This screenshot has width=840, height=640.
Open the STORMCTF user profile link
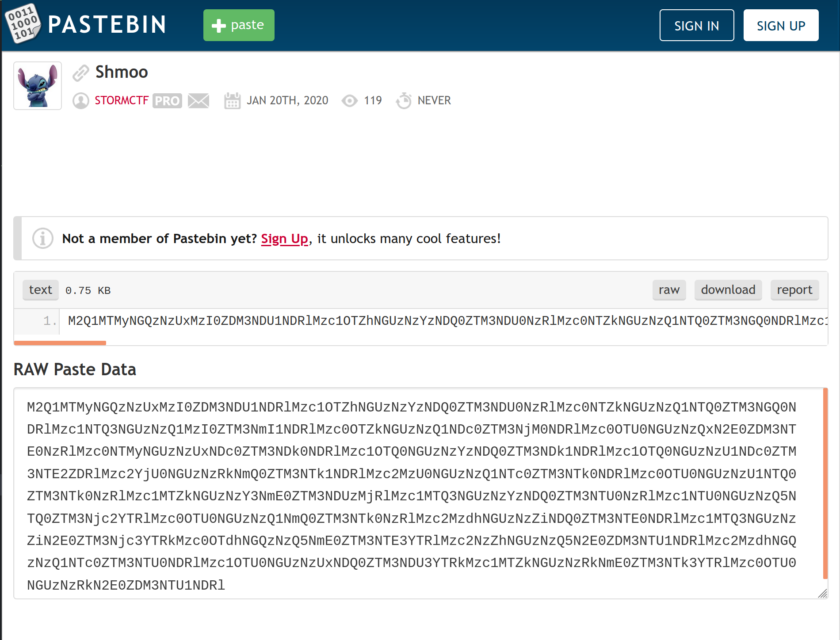pyautogui.click(x=122, y=101)
